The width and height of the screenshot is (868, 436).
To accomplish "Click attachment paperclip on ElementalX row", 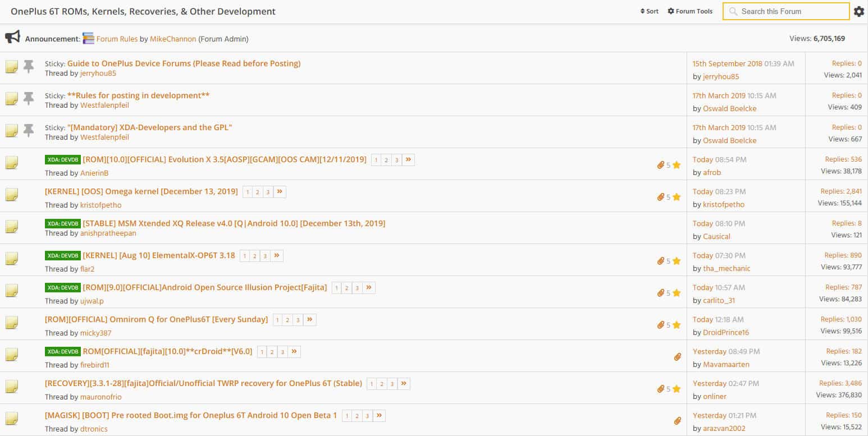I will (661, 261).
